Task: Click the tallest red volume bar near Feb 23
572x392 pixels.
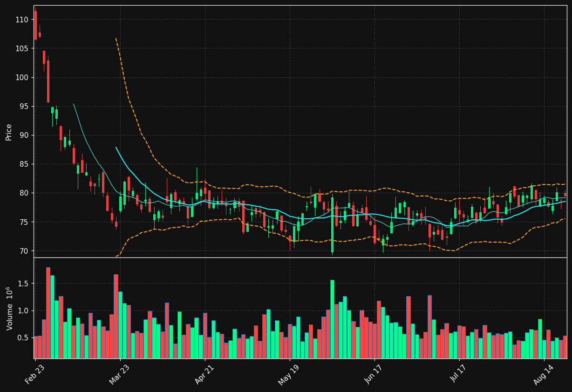Action: tap(48, 313)
